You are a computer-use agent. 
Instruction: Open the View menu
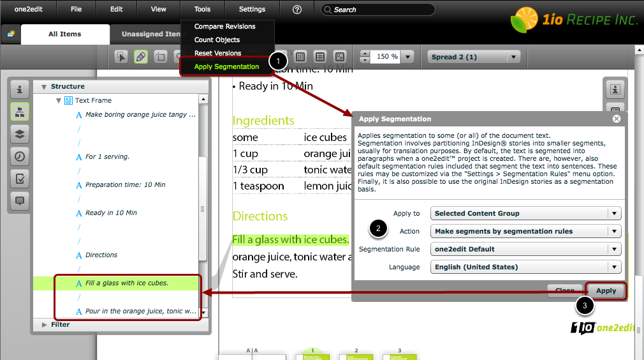(x=158, y=9)
